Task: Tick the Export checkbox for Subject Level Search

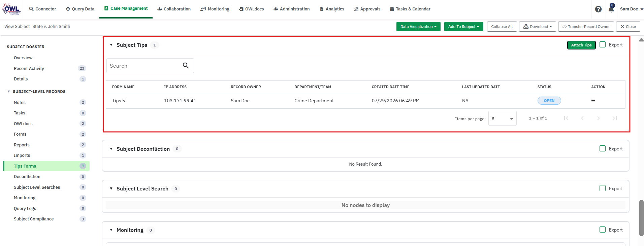Action: coord(603,188)
